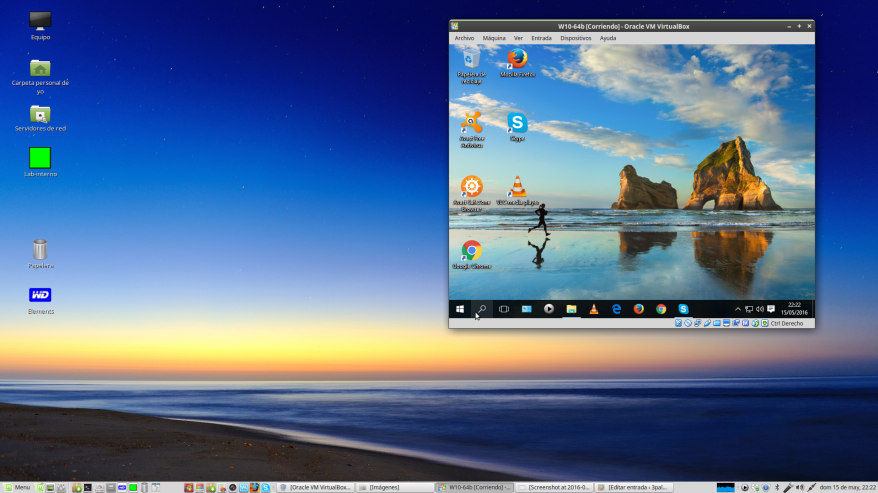Open the Action Center notification icon
878x493 pixels.
[771, 309]
